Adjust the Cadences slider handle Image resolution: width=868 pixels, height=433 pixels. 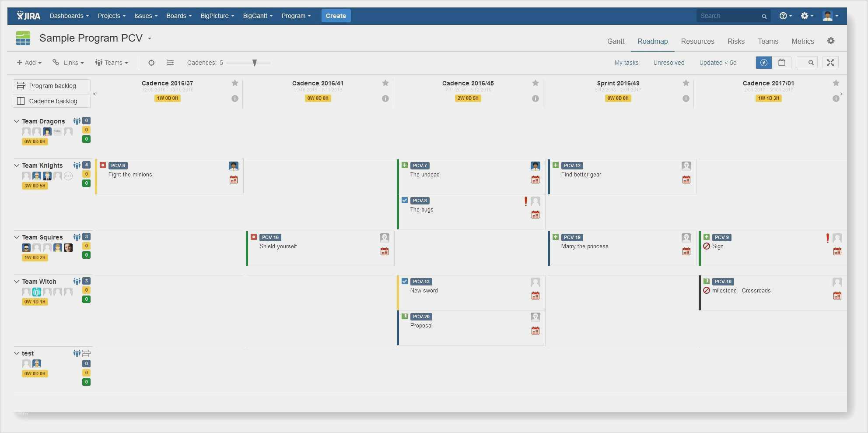point(255,63)
